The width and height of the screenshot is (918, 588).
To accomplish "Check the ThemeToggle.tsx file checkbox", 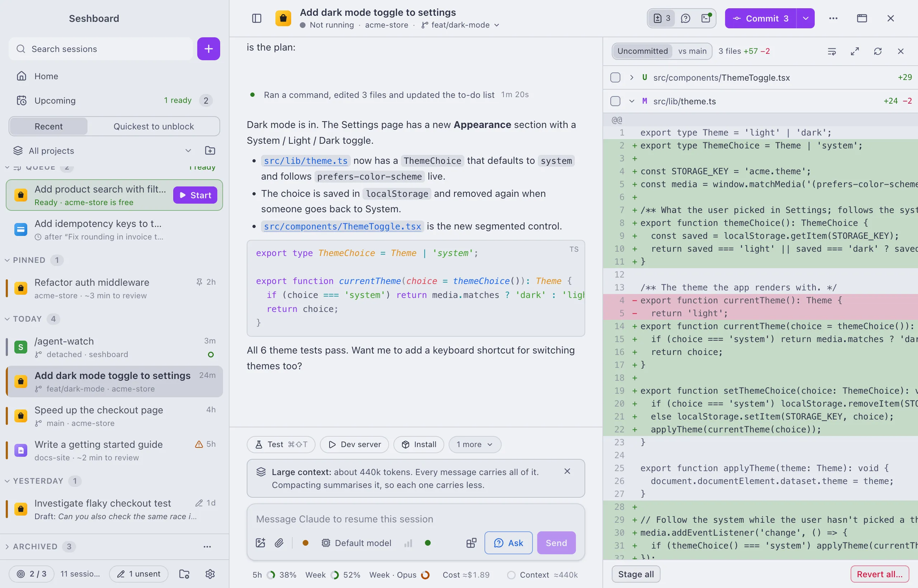I will pyautogui.click(x=615, y=77).
